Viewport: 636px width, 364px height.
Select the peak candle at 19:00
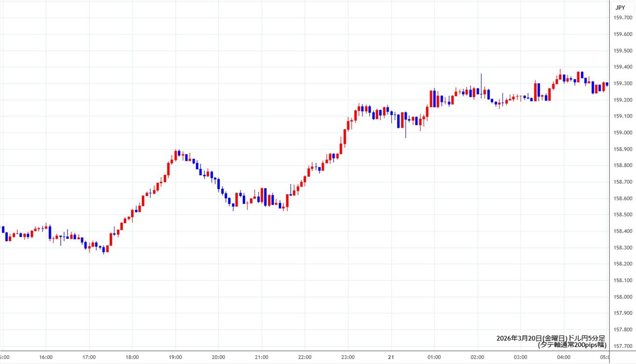tap(179, 153)
